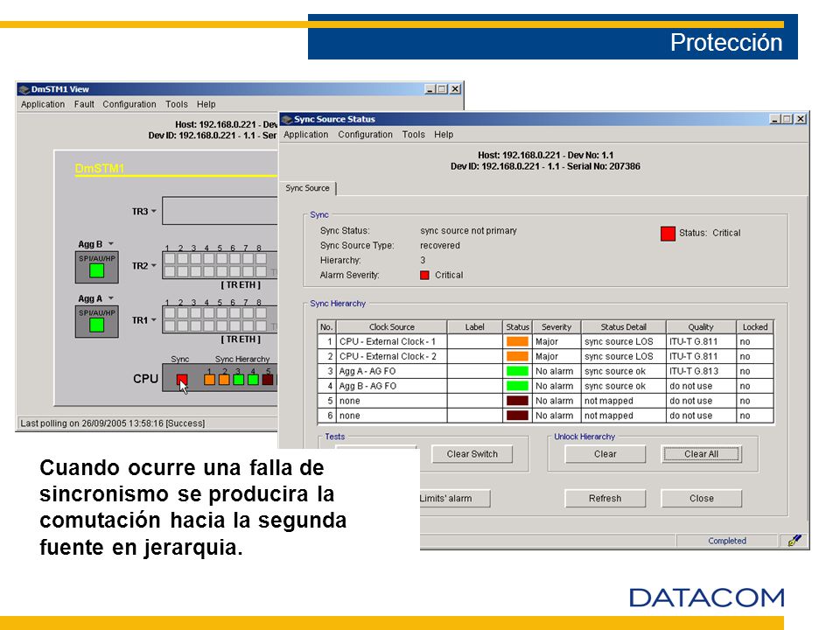Viewport: 840px width, 630px height.
Task: Expand the TR3 dropdown arrow
Action: pos(154,211)
